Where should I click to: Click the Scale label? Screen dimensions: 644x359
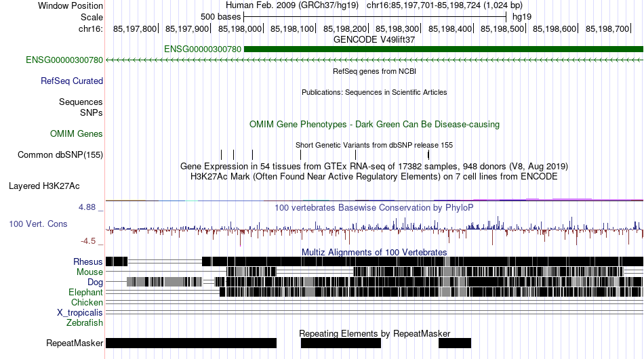[x=92, y=17]
